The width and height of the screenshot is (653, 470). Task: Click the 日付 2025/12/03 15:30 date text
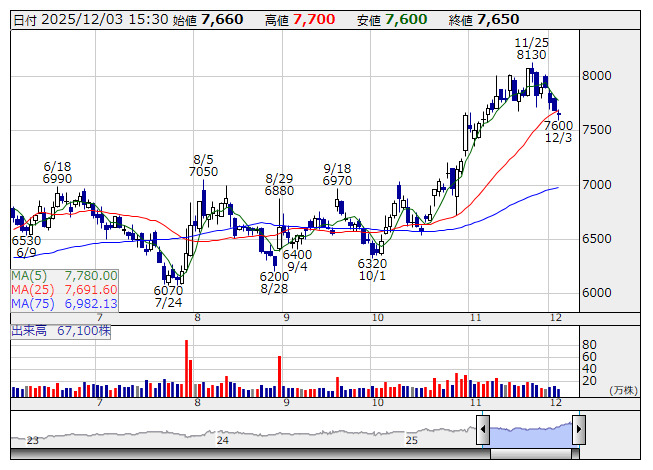coord(91,20)
